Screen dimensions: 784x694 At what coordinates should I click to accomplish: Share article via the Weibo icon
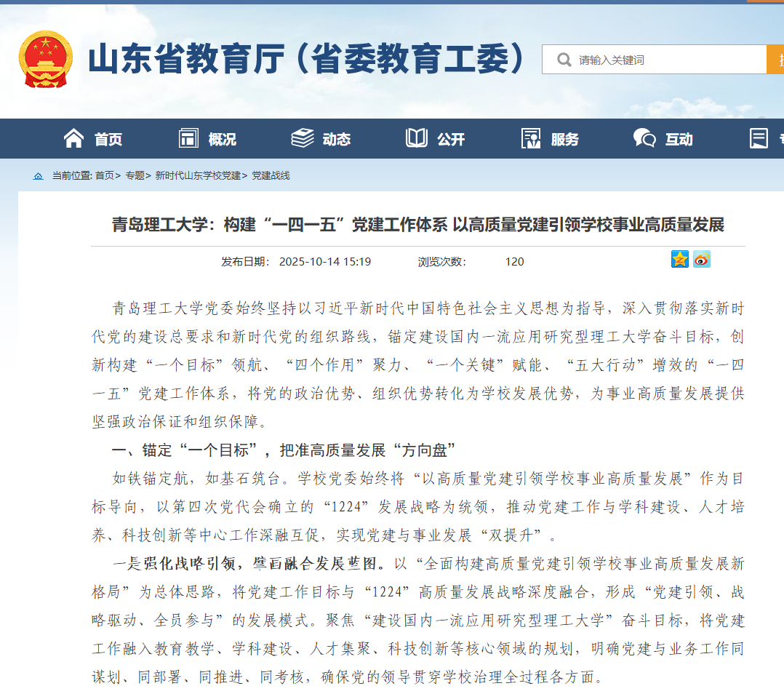pyautogui.click(x=701, y=259)
